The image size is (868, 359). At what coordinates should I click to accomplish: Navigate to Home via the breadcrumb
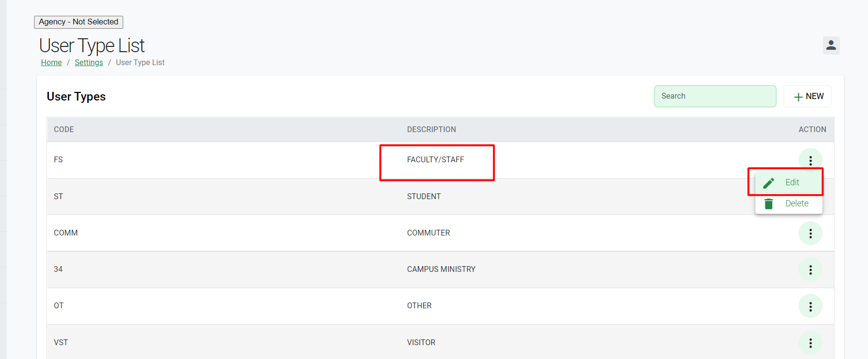click(51, 62)
